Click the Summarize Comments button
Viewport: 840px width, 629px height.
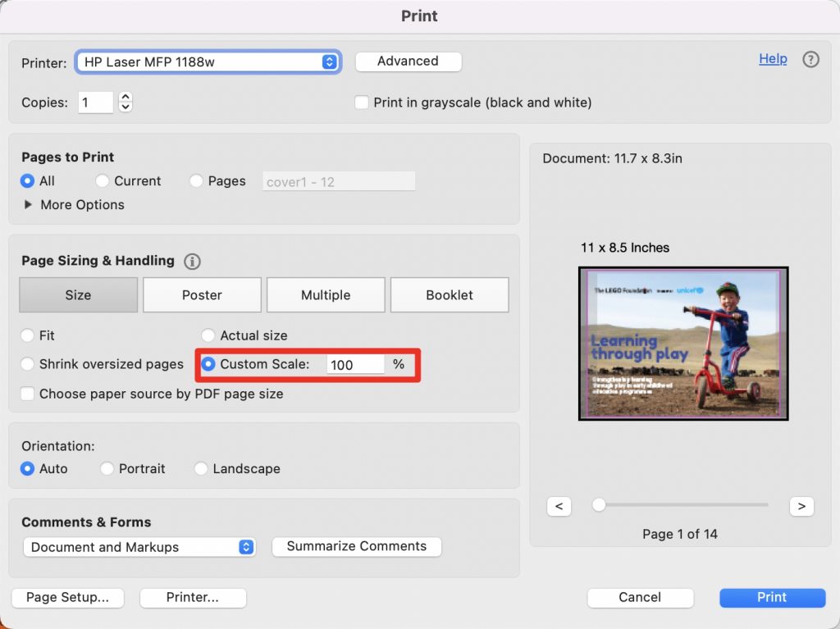pos(356,546)
